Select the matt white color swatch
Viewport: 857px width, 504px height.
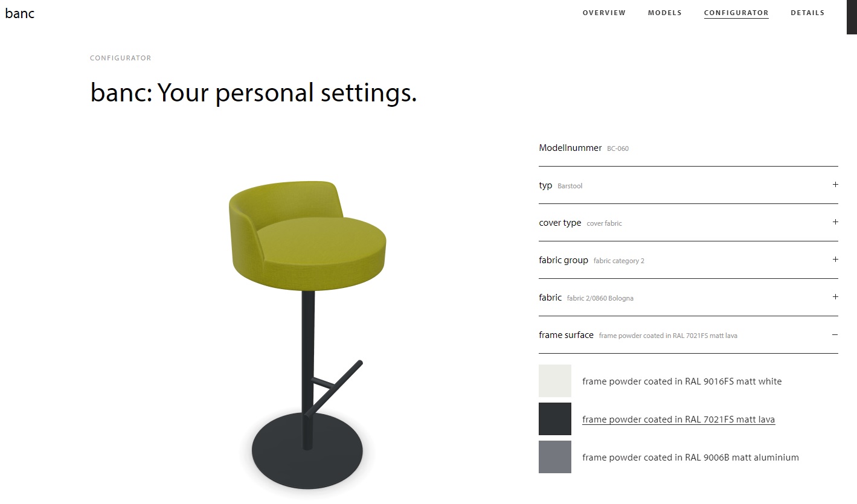point(555,381)
